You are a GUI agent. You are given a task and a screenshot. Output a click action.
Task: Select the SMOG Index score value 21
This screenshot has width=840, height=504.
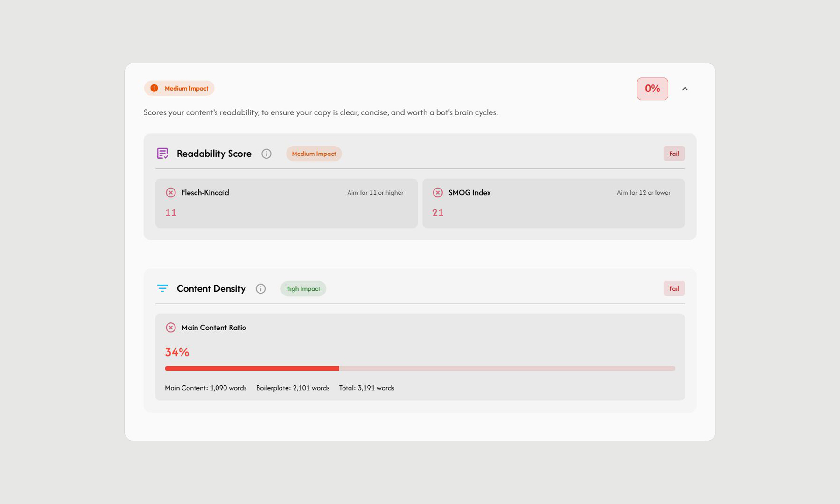438,213
